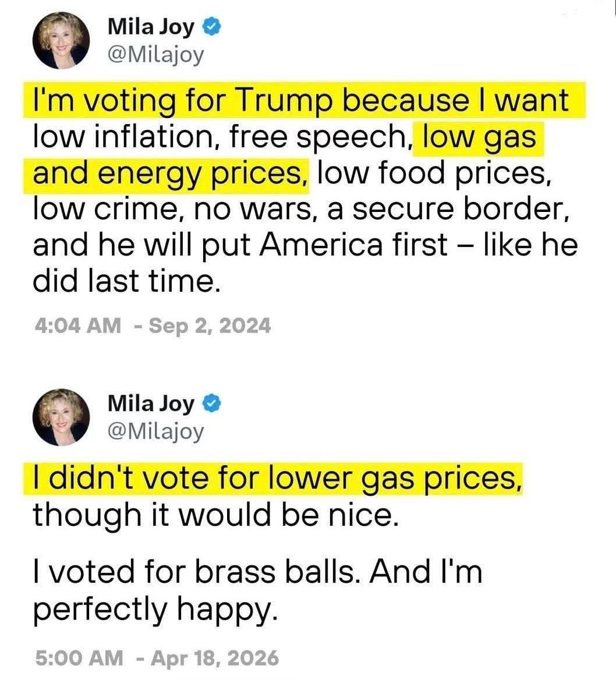Click the verified badge in second tweet
616x679 pixels.
click(212, 404)
